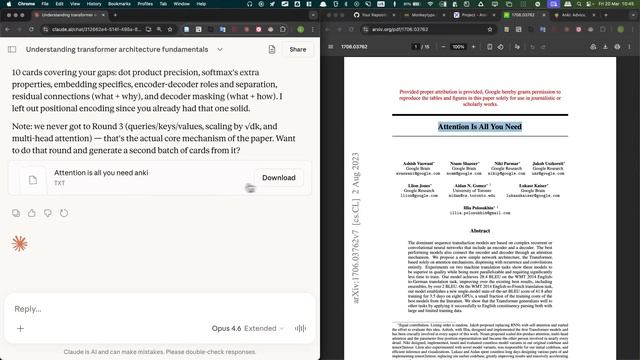
Task: Switch to the GitHub Your Repositories tab
Action: [x=374, y=15]
